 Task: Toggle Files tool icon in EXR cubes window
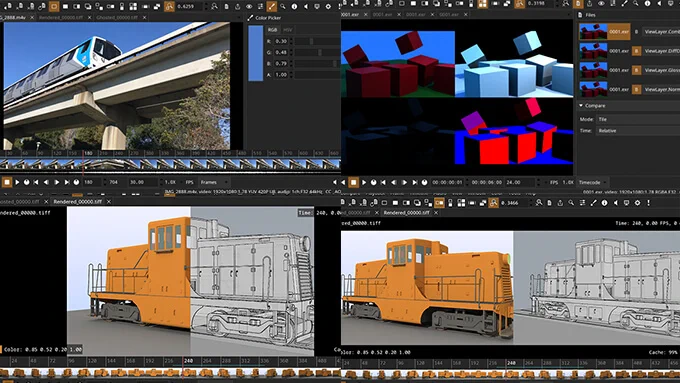click(578, 4)
